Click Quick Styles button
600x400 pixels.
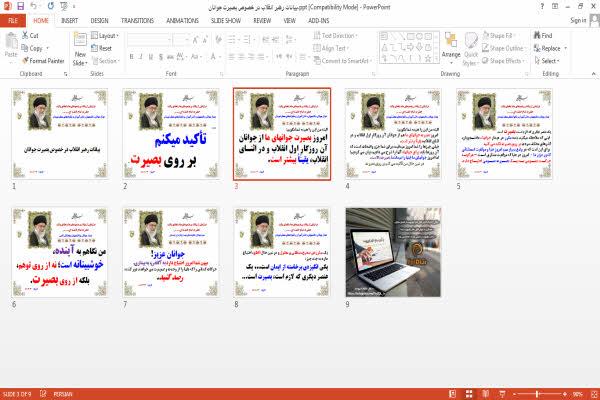point(471,49)
